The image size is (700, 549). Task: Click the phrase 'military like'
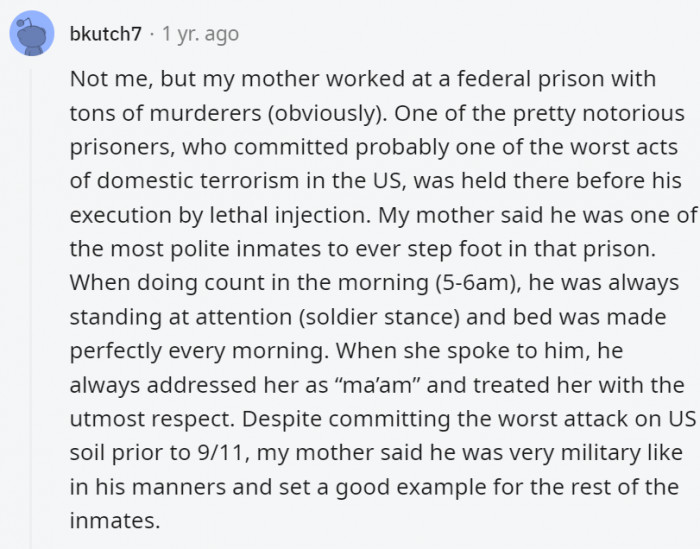tap(622, 453)
